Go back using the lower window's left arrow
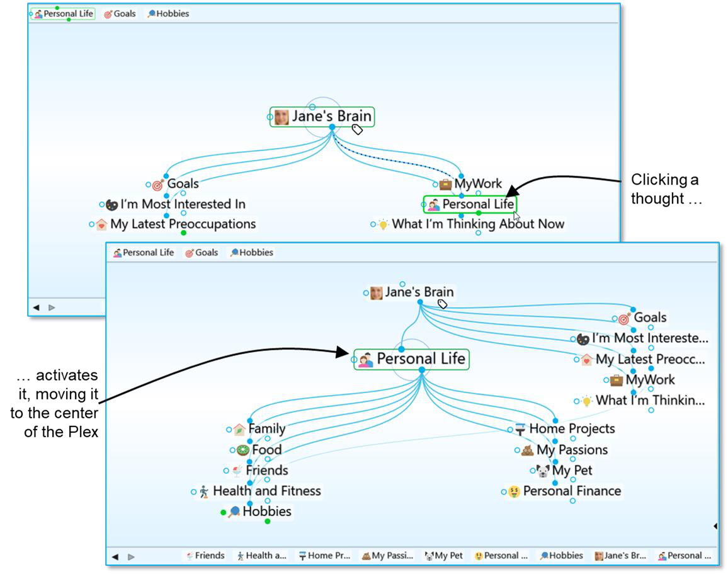This screenshot has width=728, height=574. (x=115, y=556)
